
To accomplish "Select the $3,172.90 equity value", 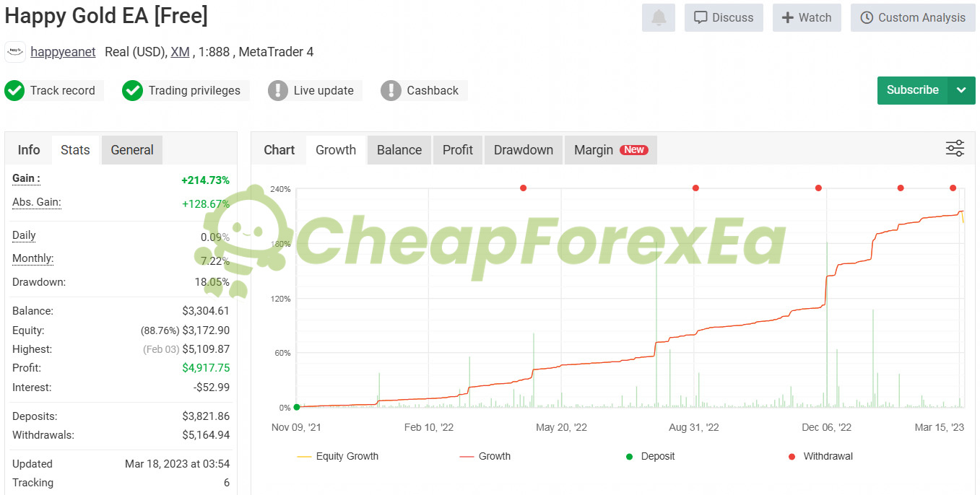I will (206, 330).
